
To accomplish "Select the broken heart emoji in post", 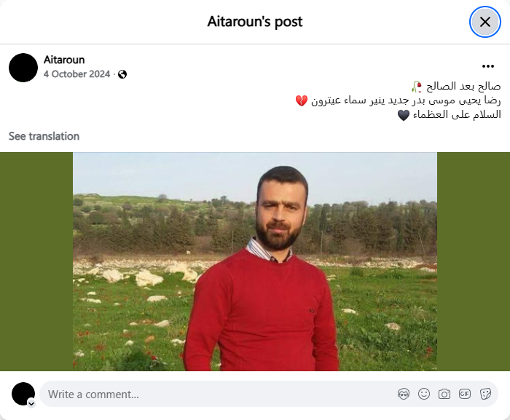I will (302, 100).
